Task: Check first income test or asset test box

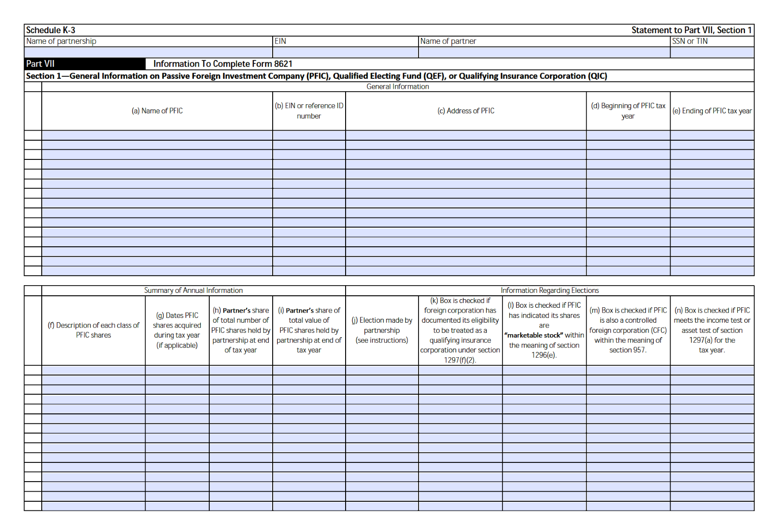Action: click(x=712, y=370)
